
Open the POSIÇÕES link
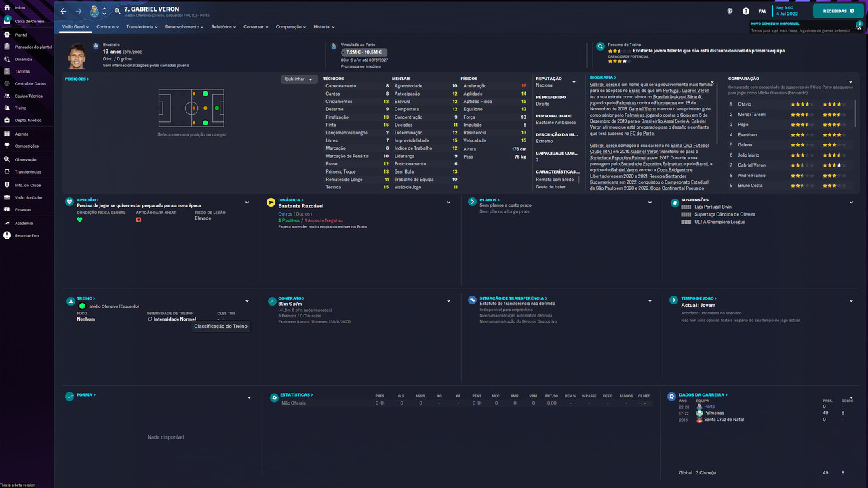tap(77, 79)
